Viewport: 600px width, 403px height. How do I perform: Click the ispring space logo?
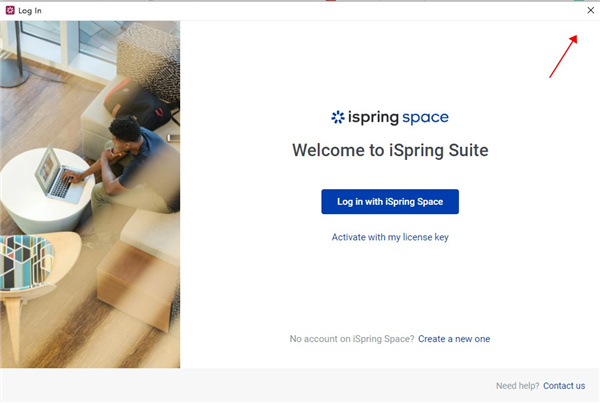(x=390, y=117)
